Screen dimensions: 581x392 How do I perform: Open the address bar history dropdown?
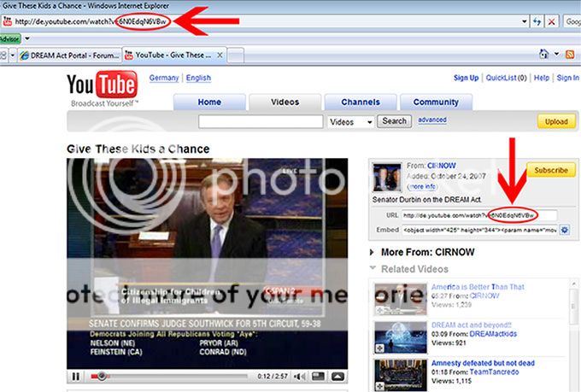(524, 21)
